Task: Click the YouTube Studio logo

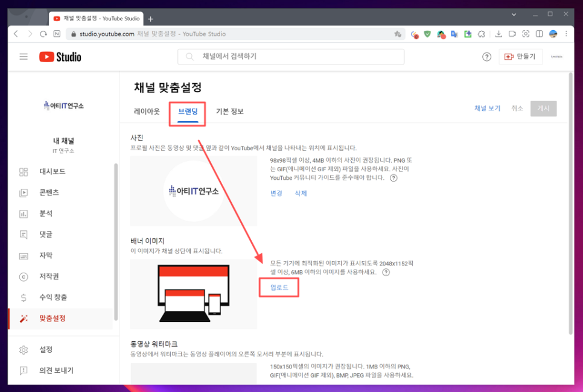Action: pyautogui.click(x=60, y=57)
